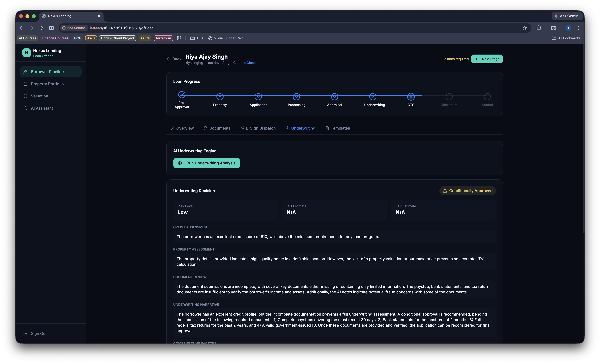Open Borrower Pipeline in sidebar

pyautogui.click(x=47, y=72)
